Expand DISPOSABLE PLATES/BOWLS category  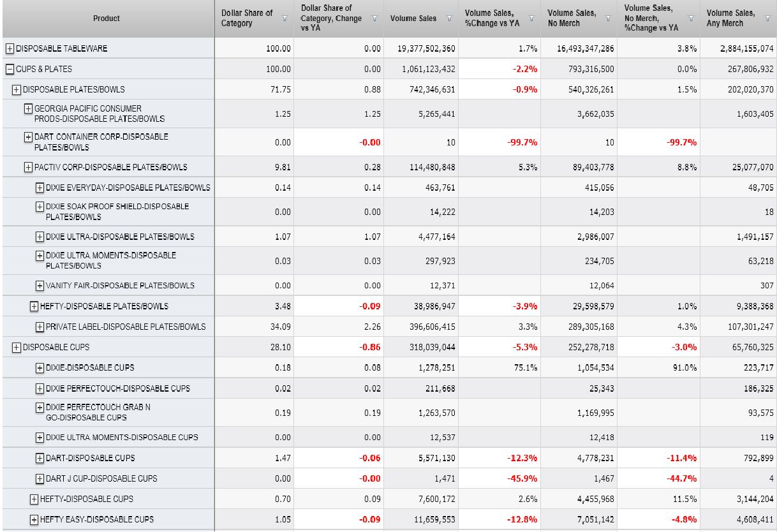point(17,89)
